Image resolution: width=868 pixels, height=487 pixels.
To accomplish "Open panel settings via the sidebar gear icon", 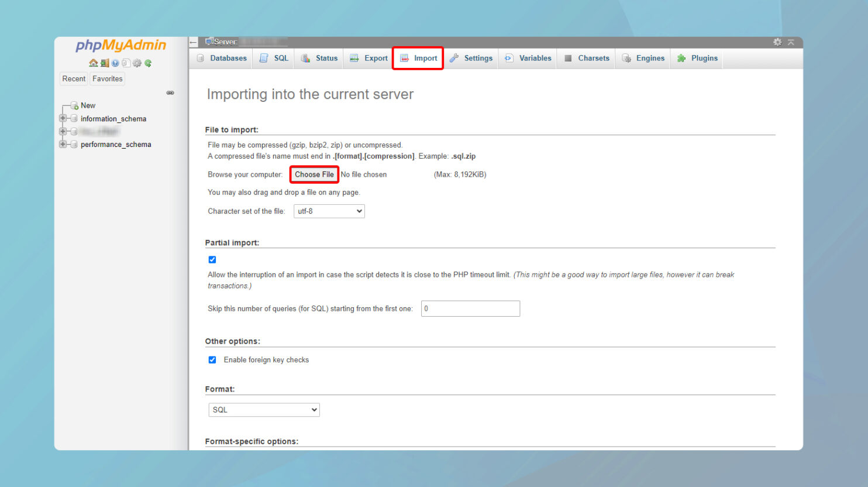I will (137, 63).
